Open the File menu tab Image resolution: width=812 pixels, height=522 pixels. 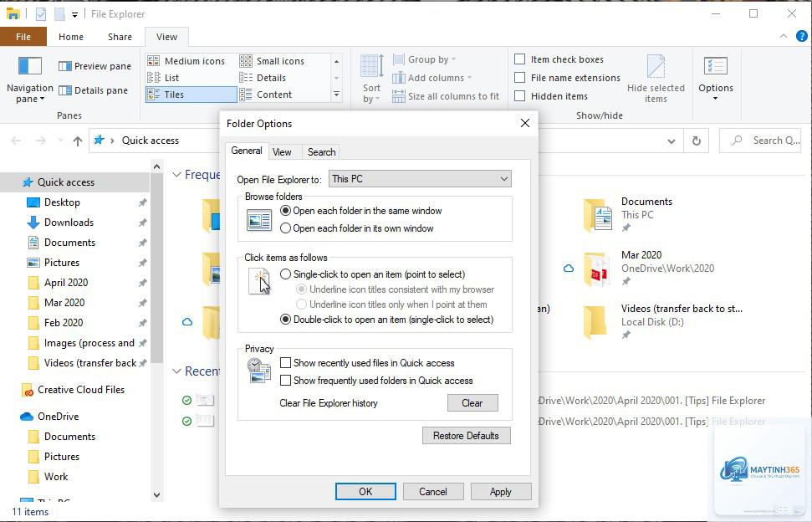pos(23,37)
